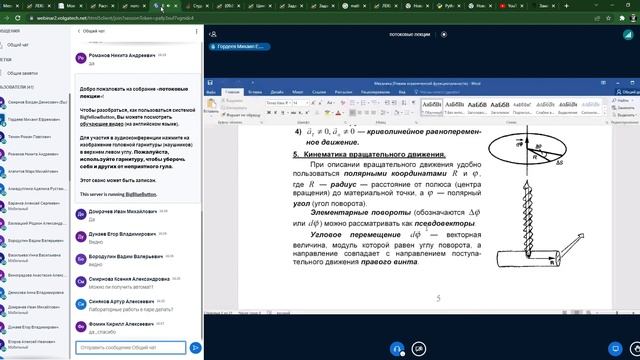Open the chat options three-dot menu

coord(196,31)
